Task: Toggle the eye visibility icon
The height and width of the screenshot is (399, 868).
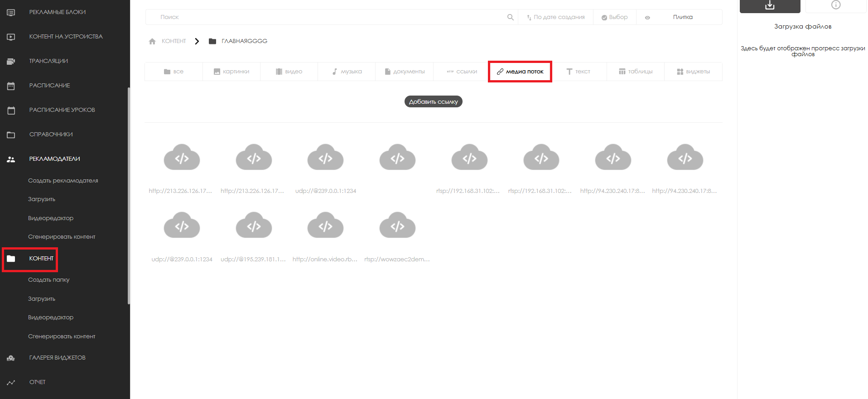Action: point(647,18)
